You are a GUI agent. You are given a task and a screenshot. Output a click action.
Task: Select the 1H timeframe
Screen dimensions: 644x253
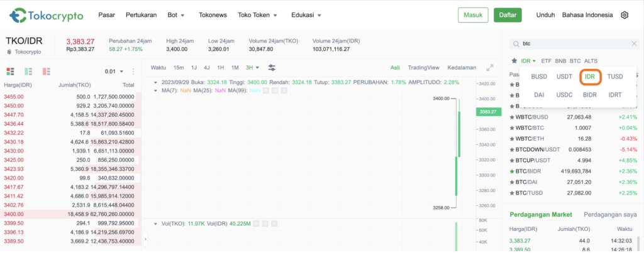[x=221, y=67]
